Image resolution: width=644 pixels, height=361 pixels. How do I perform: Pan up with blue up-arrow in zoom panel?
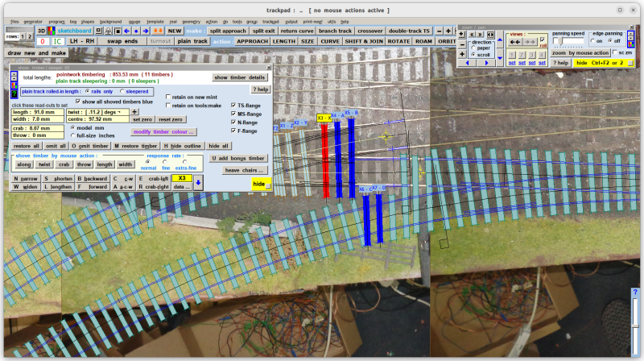coord(500,39)
